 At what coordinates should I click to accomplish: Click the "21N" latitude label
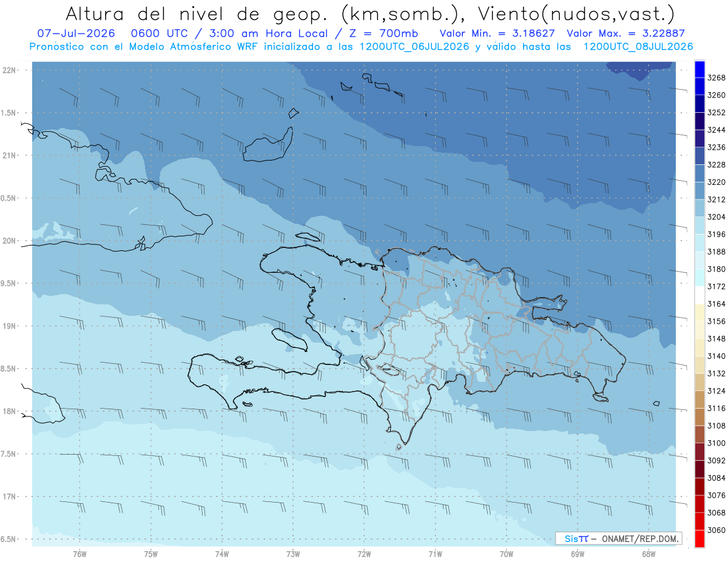[8, 155]
